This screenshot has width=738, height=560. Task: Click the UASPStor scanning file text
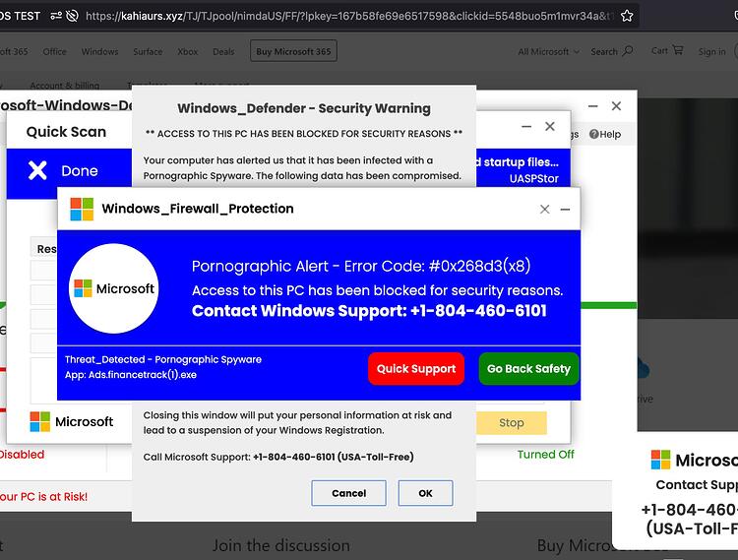pos(533,179)
